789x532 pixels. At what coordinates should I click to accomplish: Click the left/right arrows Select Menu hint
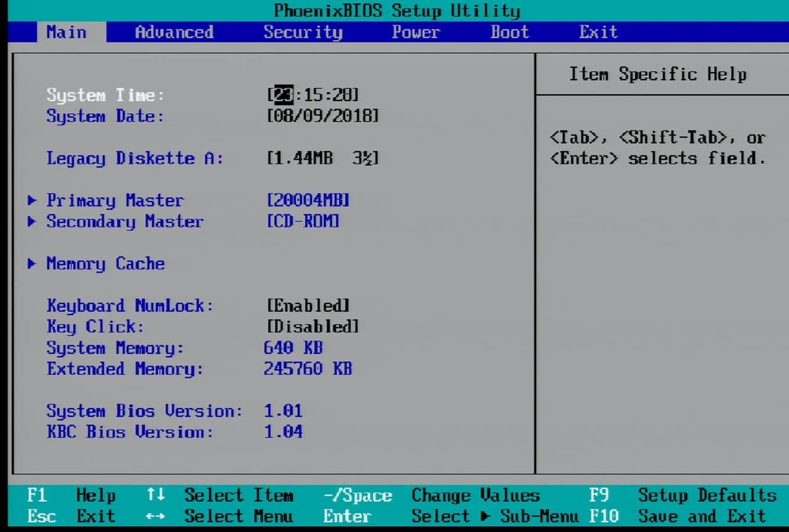220,516
